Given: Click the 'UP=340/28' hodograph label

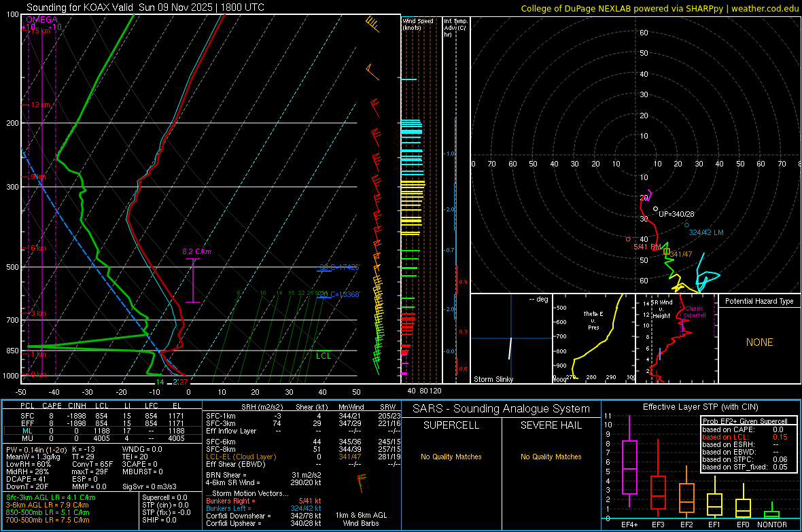Looking at the screenshot, I should tap(676, 214).
